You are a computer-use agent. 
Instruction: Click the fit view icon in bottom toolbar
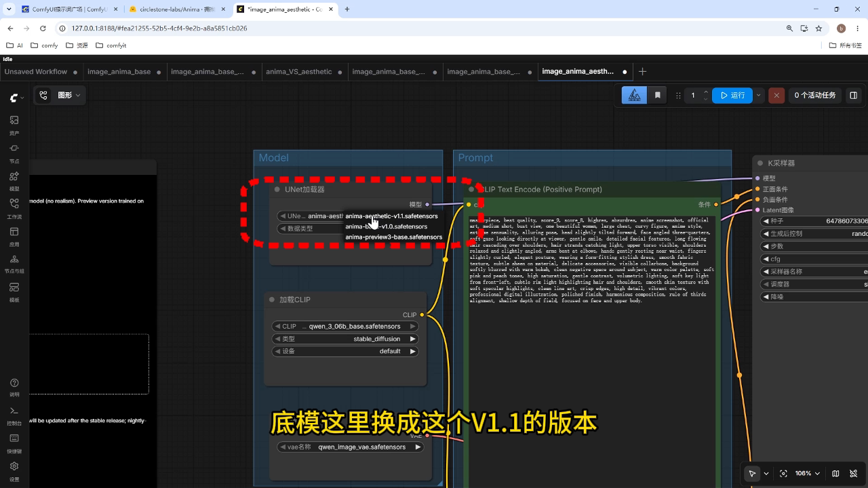tap(783, 474)
